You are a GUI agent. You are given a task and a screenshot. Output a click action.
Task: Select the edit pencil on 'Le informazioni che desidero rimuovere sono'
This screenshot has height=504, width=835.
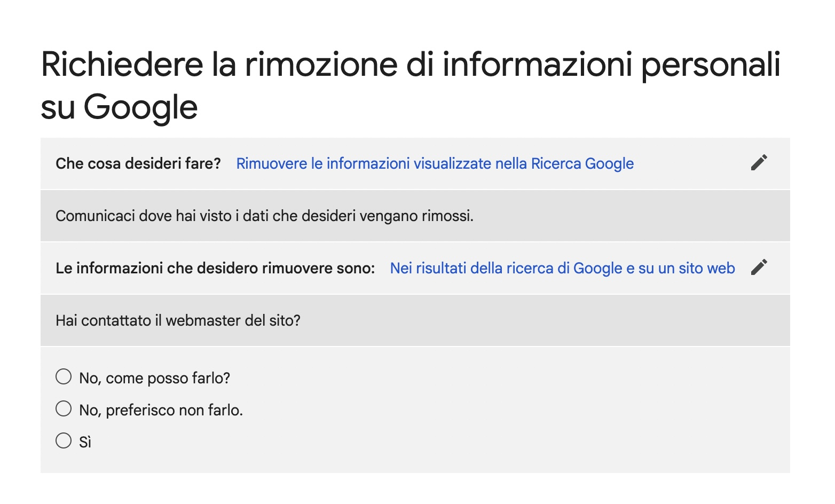[x=760, y=267]
